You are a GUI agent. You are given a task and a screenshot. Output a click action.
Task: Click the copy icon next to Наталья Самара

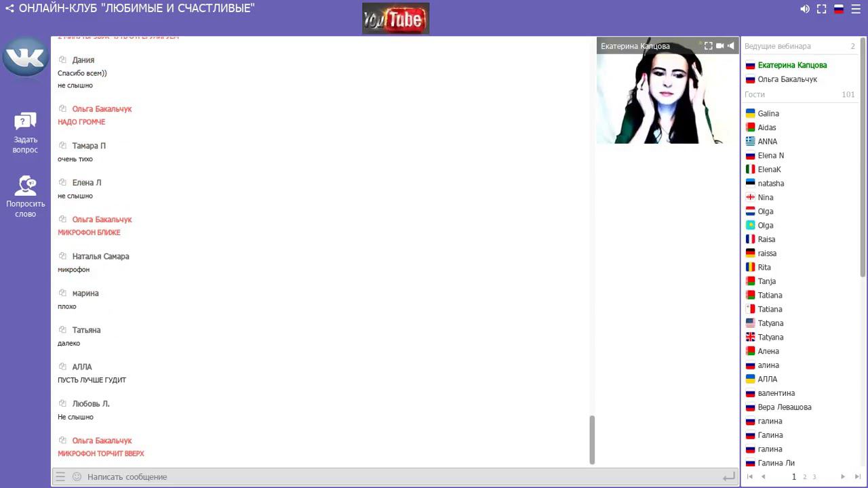(x=62, y=256)
